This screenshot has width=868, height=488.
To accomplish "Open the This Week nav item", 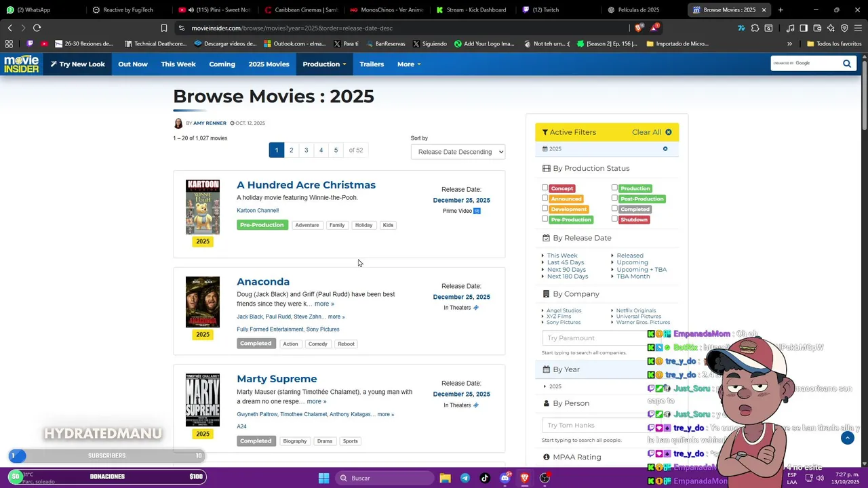I will tap(178, 64).
